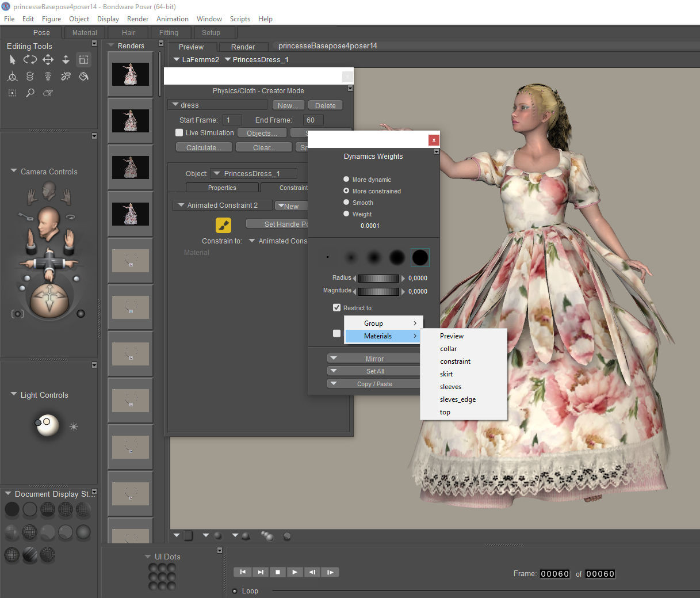Open the Render menu in the menu bar
Image resolution: width=700 pixels, height=598 pixels.
tap(137, 18)
